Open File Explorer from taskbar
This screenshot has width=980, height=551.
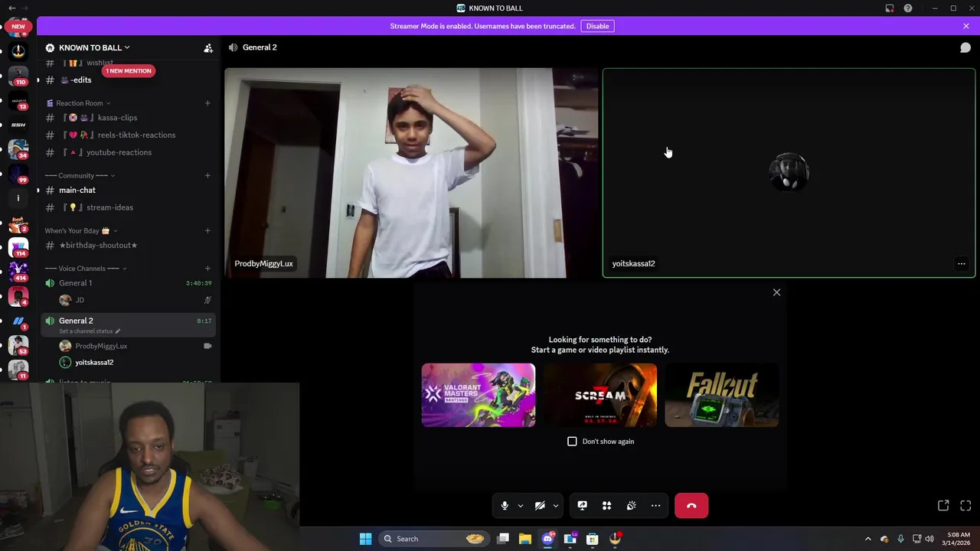pyautogui.click(x=525, y=539)
